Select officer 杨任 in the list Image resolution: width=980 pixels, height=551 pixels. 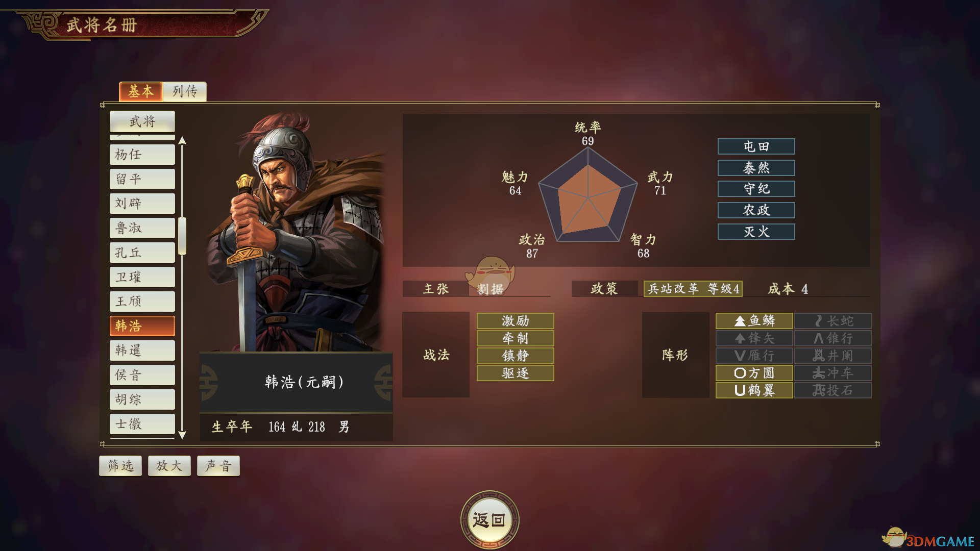pos(142,155)
